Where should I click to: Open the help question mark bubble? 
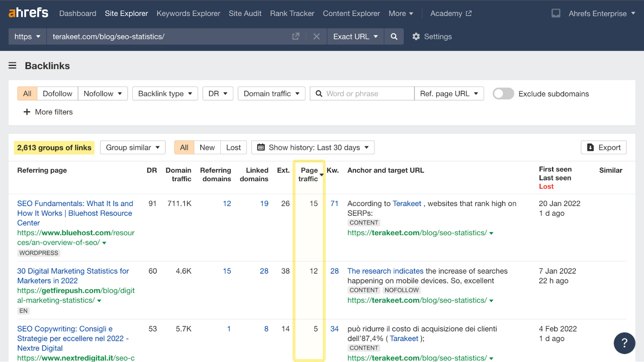[624, 343]
